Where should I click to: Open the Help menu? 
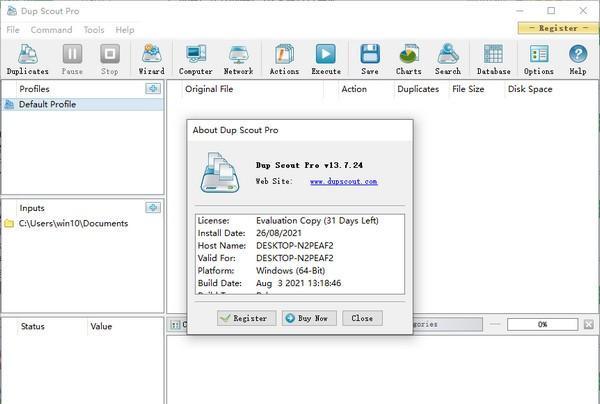125,30
